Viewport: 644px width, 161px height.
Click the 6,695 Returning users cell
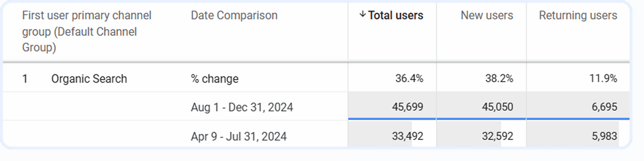(x=604, y=107)
